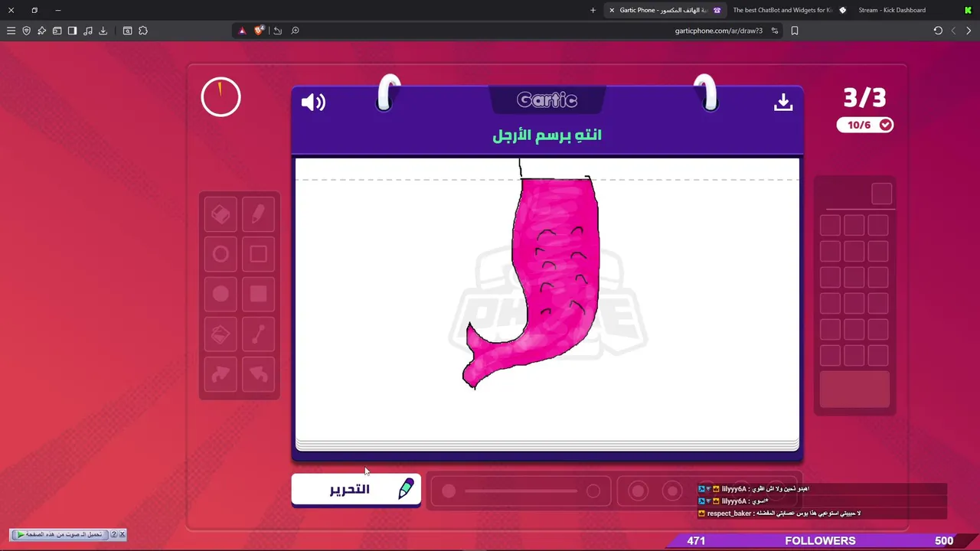Click the round countdown timer
Screen dimensions: 980x551
[220, 97]
